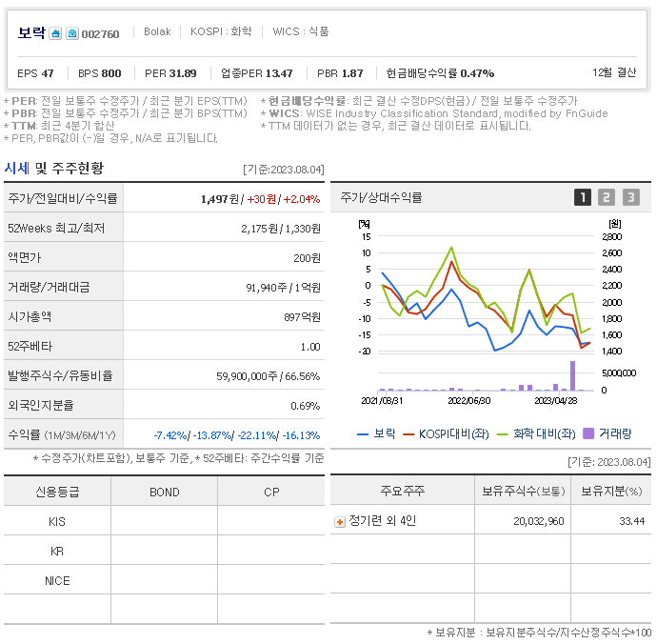This screenshot has width=657, height=644.
Task: Click the 주요주주 column header
Action: [402, 491]
